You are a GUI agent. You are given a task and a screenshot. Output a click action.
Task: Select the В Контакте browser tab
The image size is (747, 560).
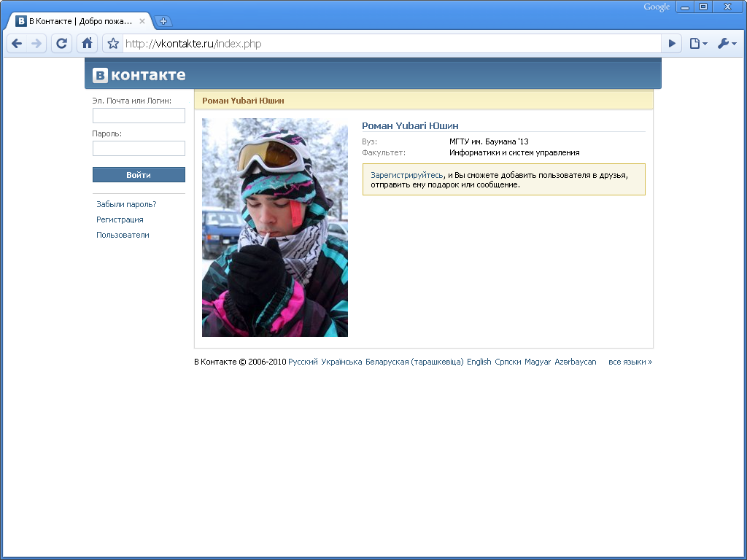80,21
